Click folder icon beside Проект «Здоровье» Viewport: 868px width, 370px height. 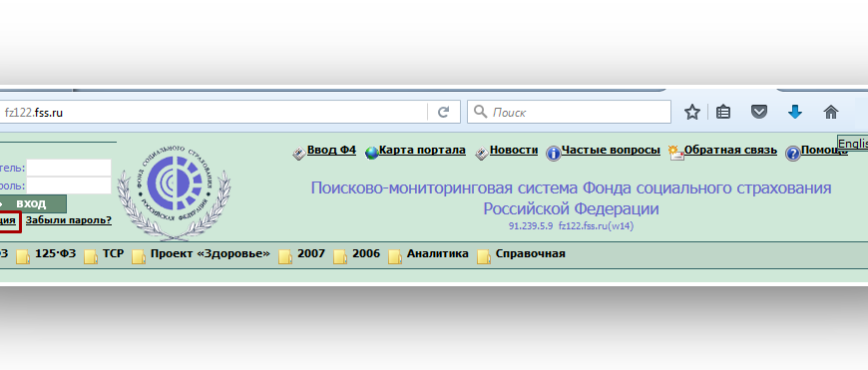pyautogui.click(x=139, y=257)
